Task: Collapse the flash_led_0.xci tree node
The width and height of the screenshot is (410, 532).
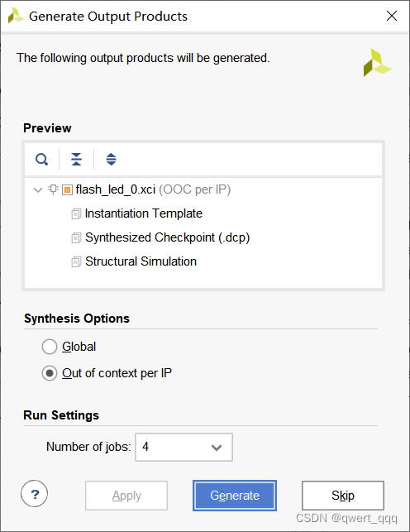Action: coord(38,189)
